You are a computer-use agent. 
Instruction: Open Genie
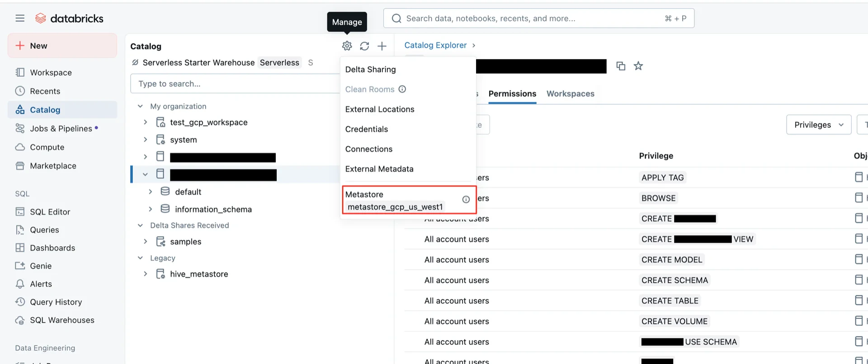click(x=62, y=266)
